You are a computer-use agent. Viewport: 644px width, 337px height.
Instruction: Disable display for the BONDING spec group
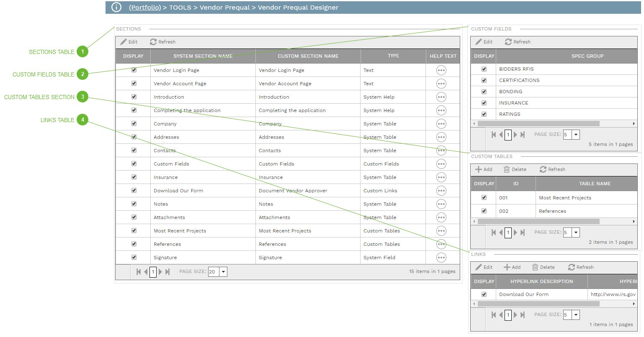point(483,91)
